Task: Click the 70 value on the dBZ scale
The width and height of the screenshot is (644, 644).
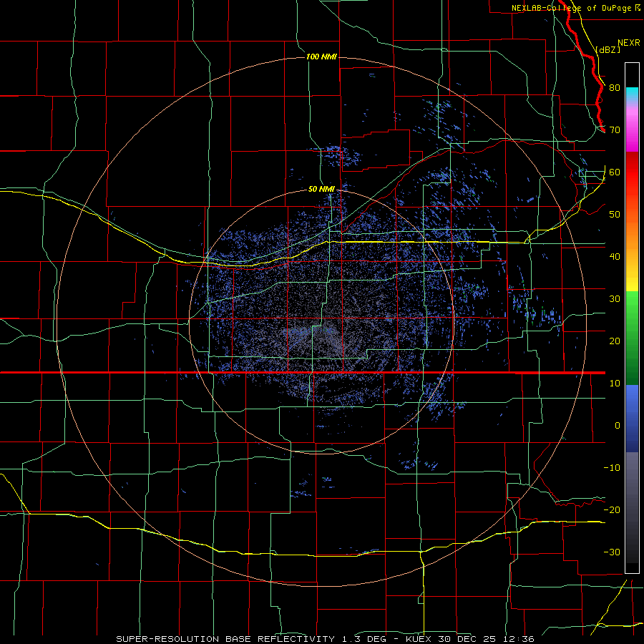Action: (615, 130)
